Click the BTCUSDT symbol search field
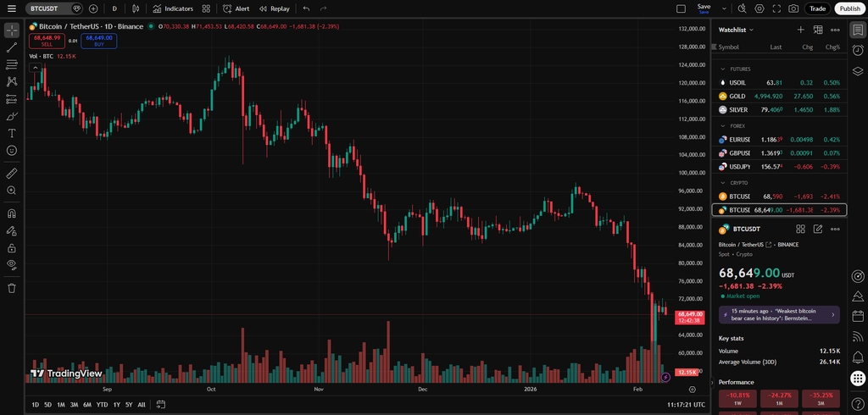This screenshot has height=415, width=868. click(x=48, y=8)
